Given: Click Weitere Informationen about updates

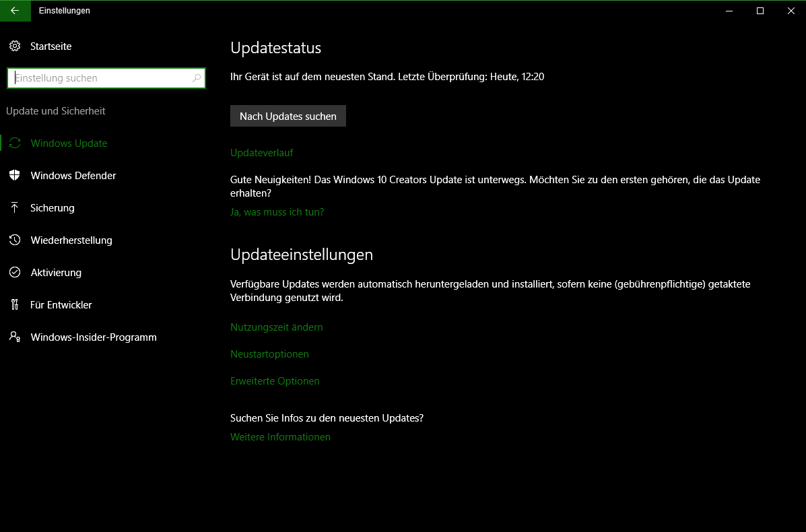Looking at the screenshot, I should (x=280, y=436).
